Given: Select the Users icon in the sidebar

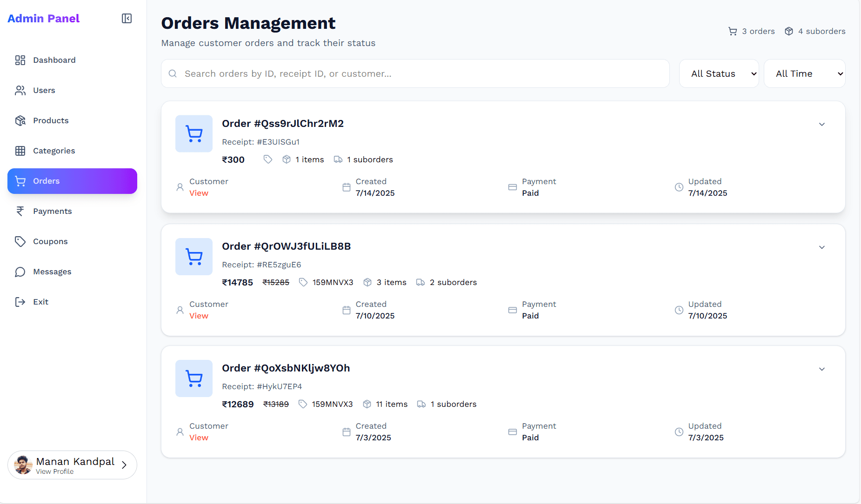Looking at the screenshot, I should 20,90.
